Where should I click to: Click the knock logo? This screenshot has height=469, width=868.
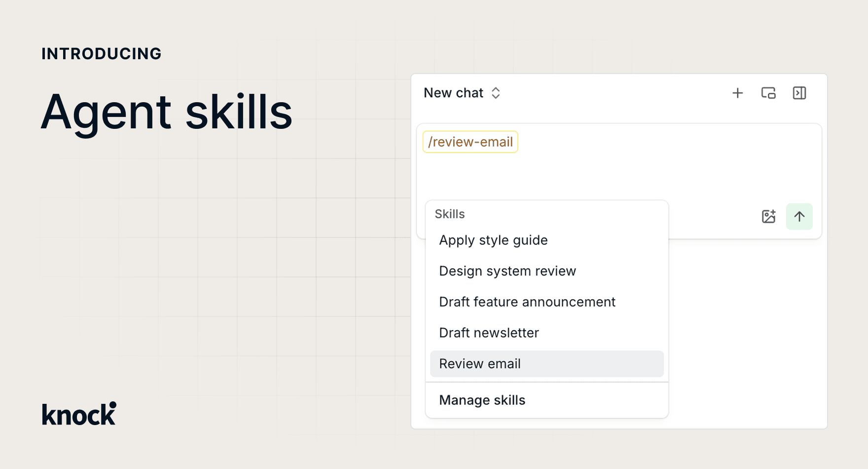(79, 414)
